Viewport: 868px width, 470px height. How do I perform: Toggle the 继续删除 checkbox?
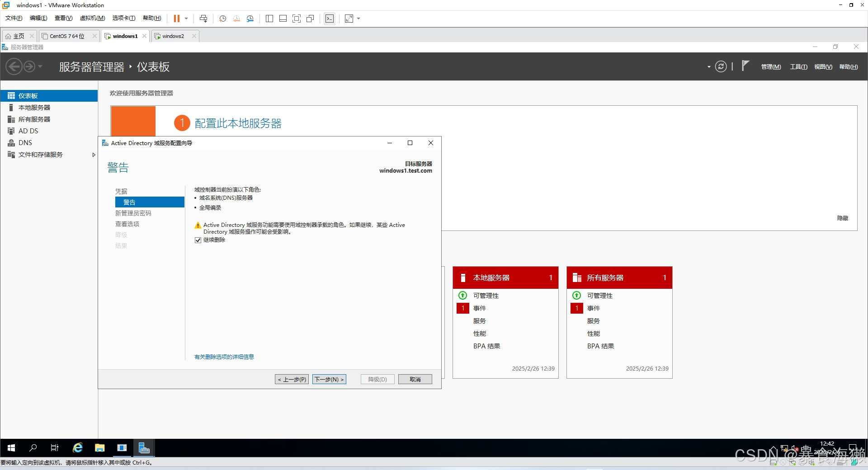point(198,240)
